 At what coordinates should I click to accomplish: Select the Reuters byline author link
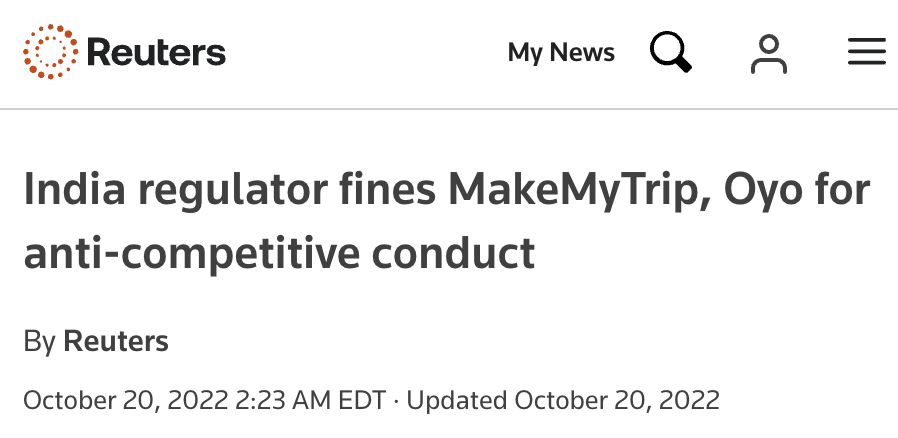(116, 341)
